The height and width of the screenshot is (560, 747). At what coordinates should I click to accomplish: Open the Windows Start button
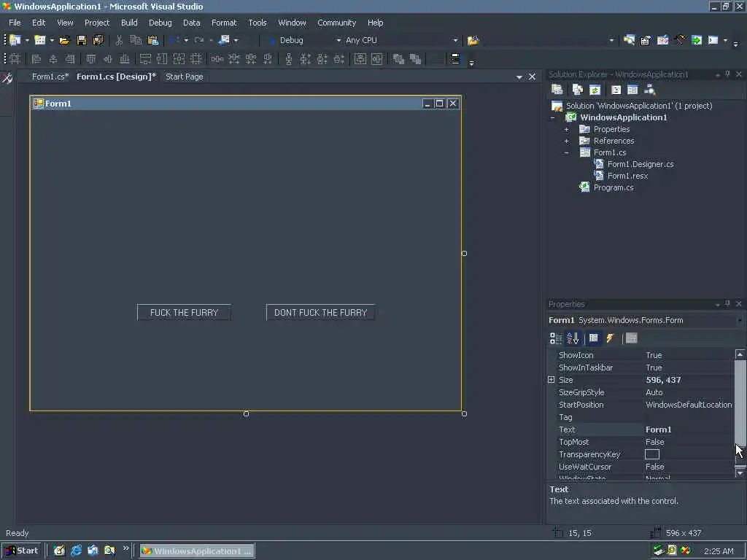[x=22, y=551]
